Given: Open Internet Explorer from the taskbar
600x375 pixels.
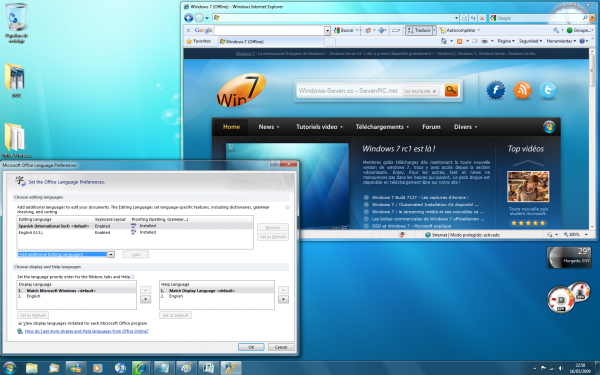Looking at the screenshot, I should click(x=140, y=368).
